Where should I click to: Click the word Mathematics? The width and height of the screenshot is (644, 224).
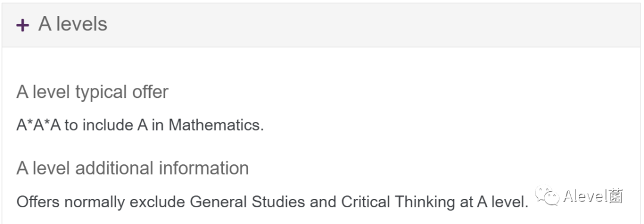[216, 125]
